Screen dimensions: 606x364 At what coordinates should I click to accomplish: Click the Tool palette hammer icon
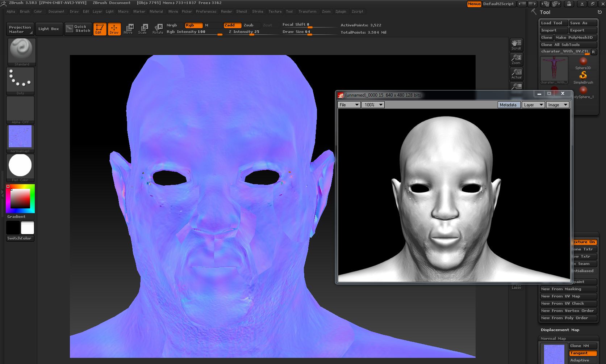(x=534, y=12)
